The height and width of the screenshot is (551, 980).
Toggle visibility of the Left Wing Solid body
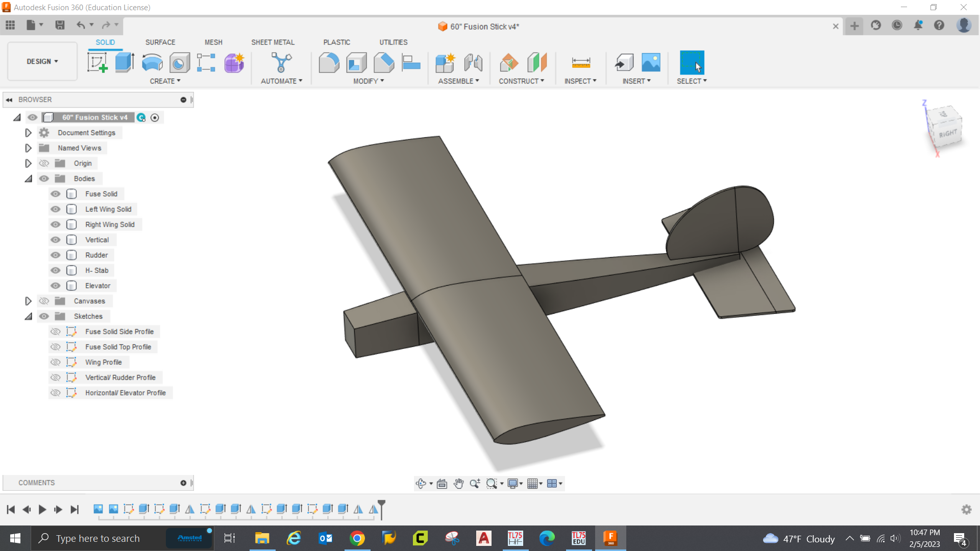tap(55, 209)
